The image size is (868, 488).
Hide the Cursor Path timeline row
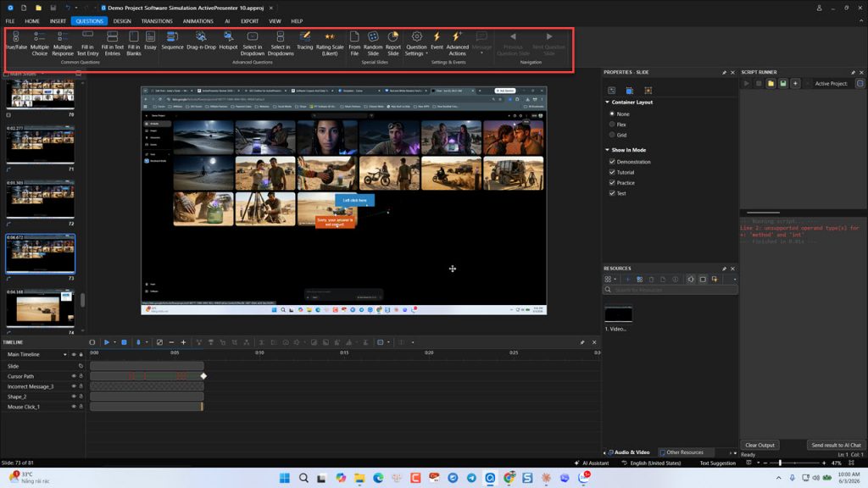[x=74, y=376]
